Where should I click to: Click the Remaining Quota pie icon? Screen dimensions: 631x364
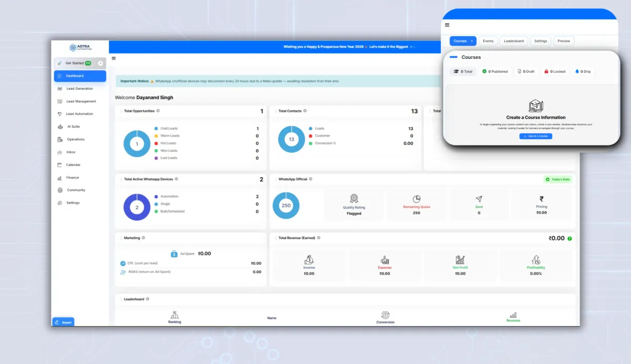coord(416,199)
